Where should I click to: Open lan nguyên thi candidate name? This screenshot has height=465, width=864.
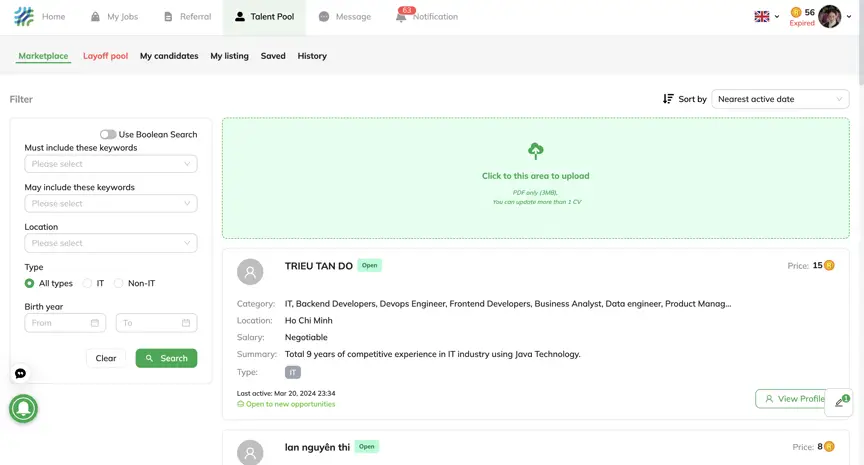point(317,447)
